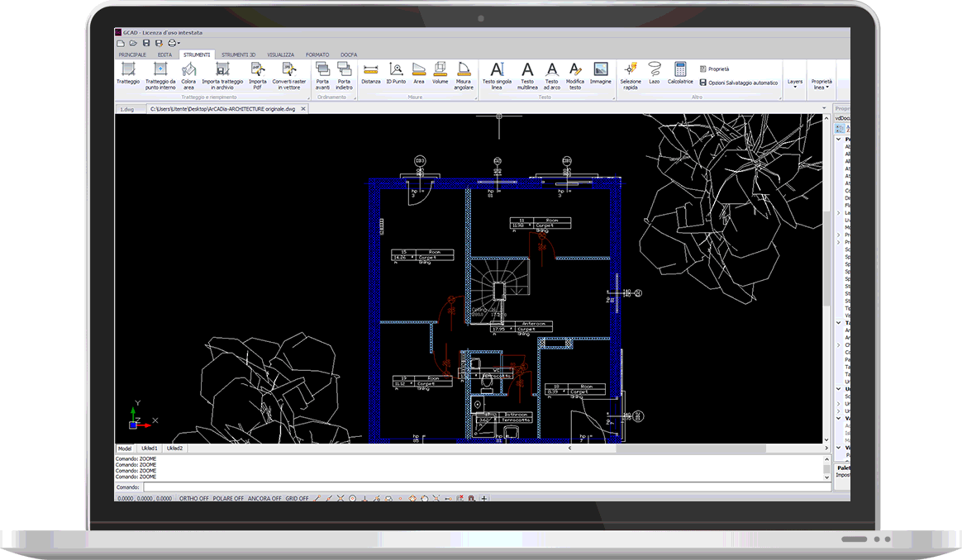
Task: Activate the Lazo selection tool
Action: (x=653, y=74)
